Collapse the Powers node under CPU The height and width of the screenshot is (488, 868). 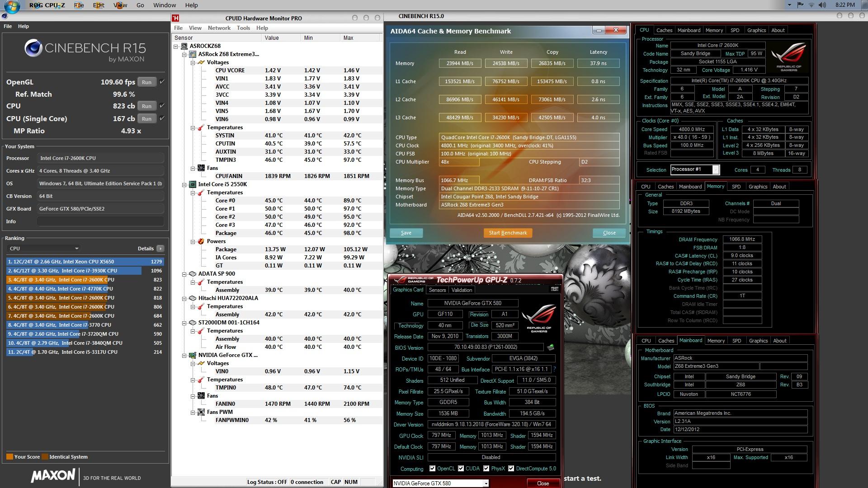coord(193,241)
